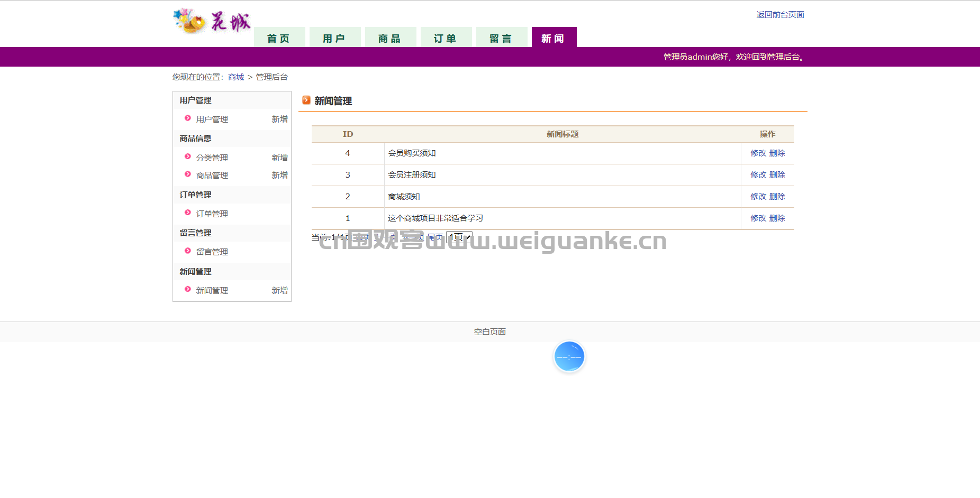Open 留言管理 link in the sidebar
Screen dimensions: 980x498
(212, 252)
